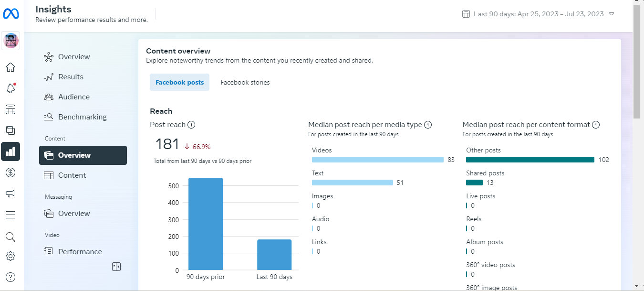The width and height of the screenshot is (644, 291).
Task: Open the Last 90 days date range dropdown
Action: pyautogui.click(x=538, y=14)
